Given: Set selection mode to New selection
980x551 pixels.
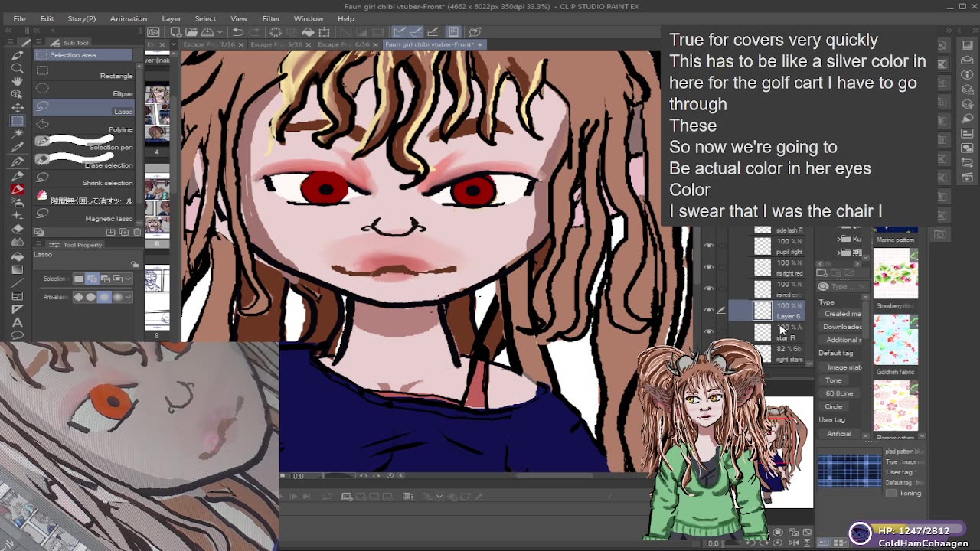Looking at the screenshot, I should (79, 279).
